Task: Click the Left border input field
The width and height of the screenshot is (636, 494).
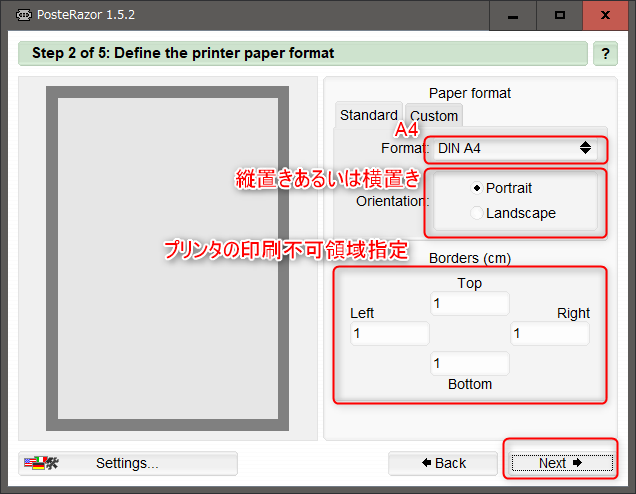Action: click(x=389, y=333)
